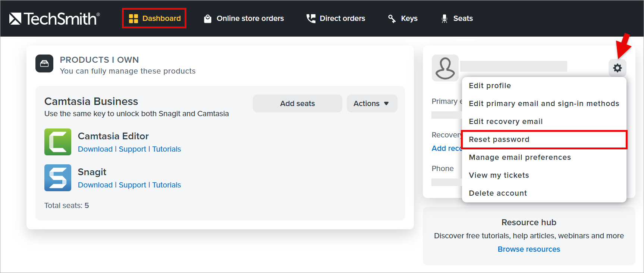Click the Snagit product icon
Viewport: 644px width, 273px height.
(x=58, y=178)
